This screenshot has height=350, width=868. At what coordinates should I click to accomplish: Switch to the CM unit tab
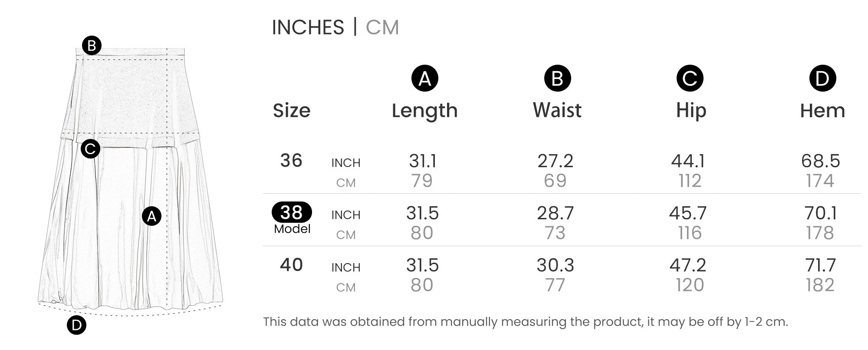382,27
